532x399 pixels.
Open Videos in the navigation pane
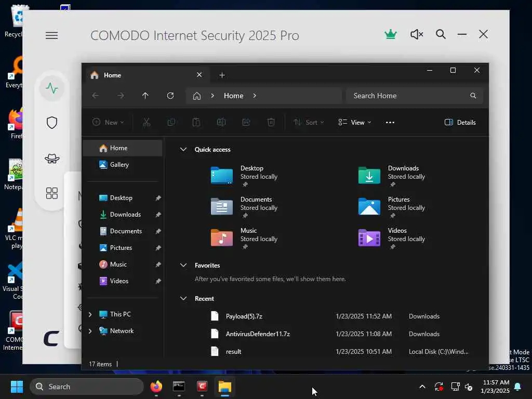pyautogui.click(x=123, y=281)
